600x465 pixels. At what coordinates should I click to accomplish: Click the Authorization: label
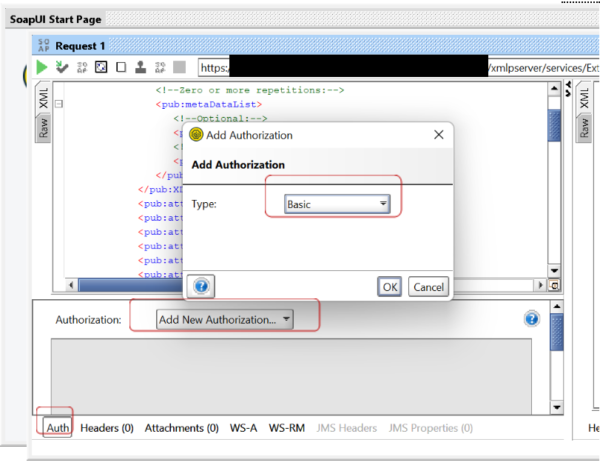tap(88, 320)
